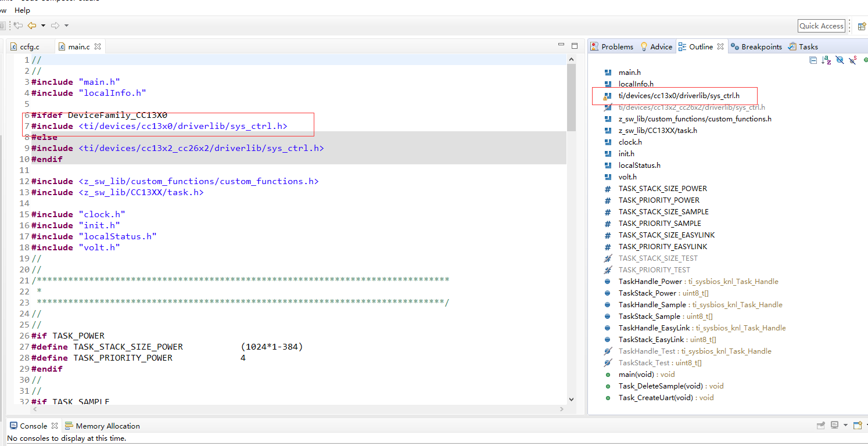Click the Quick Access search field

(821, 26)
